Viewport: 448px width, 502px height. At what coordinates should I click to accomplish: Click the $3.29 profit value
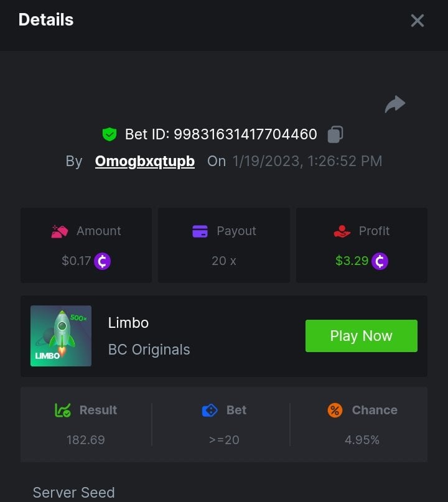click(x=352, y=261)
